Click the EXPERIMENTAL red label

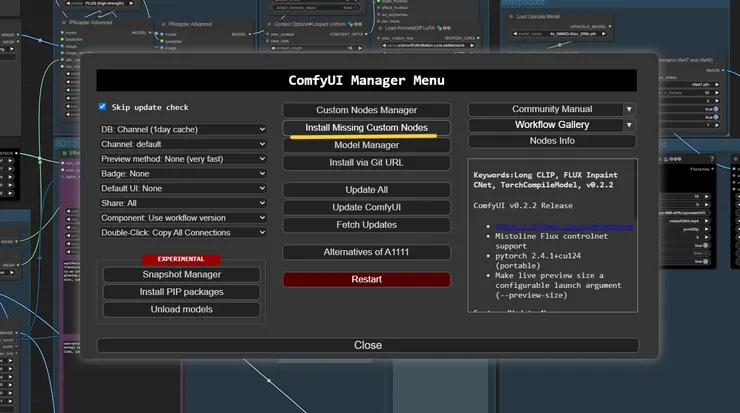click(x=181, y=259)
